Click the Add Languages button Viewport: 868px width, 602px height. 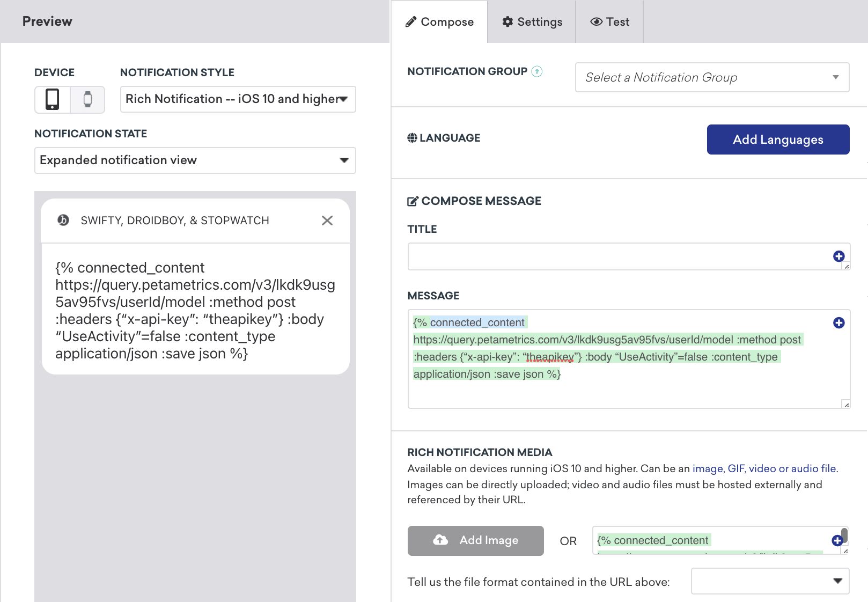click(777, 140)
